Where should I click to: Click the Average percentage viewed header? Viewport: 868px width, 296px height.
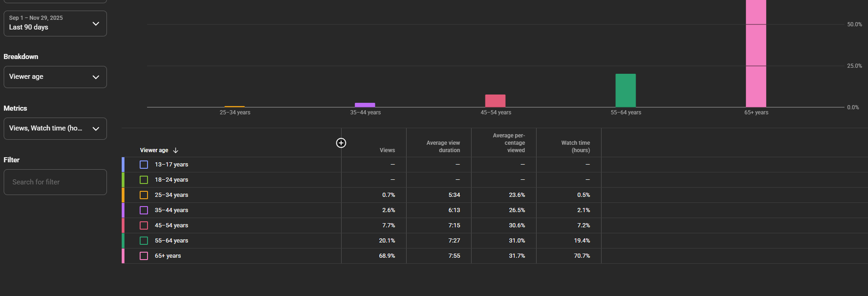pyautogui.click(x=509, y=143)
